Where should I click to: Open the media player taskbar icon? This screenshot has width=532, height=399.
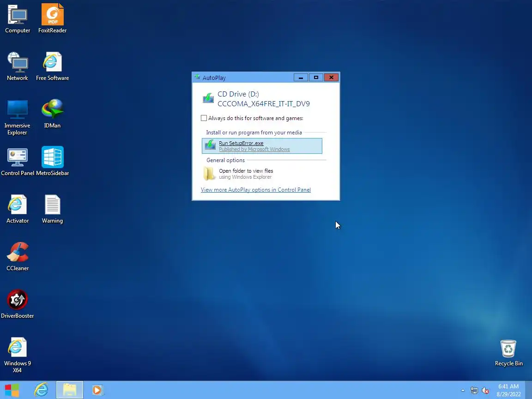click(x=97, y=390)
